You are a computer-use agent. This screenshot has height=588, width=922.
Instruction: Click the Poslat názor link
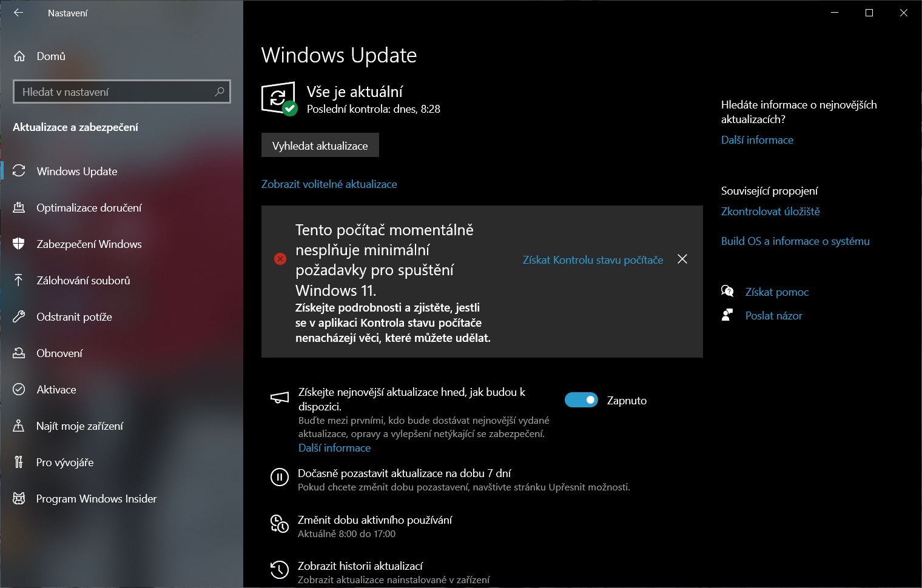(773, 315)
